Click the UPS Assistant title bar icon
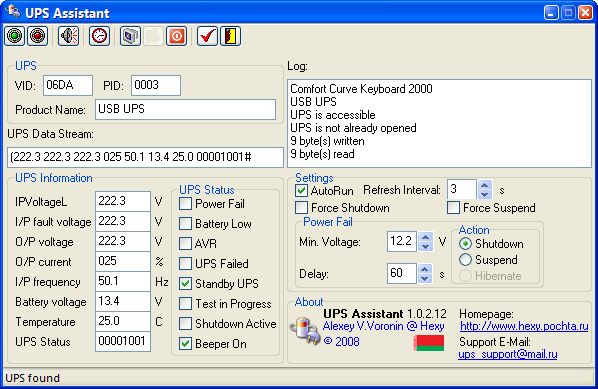Image resolution: width=598 pixels, height=389 pixels. pos(13,11)
